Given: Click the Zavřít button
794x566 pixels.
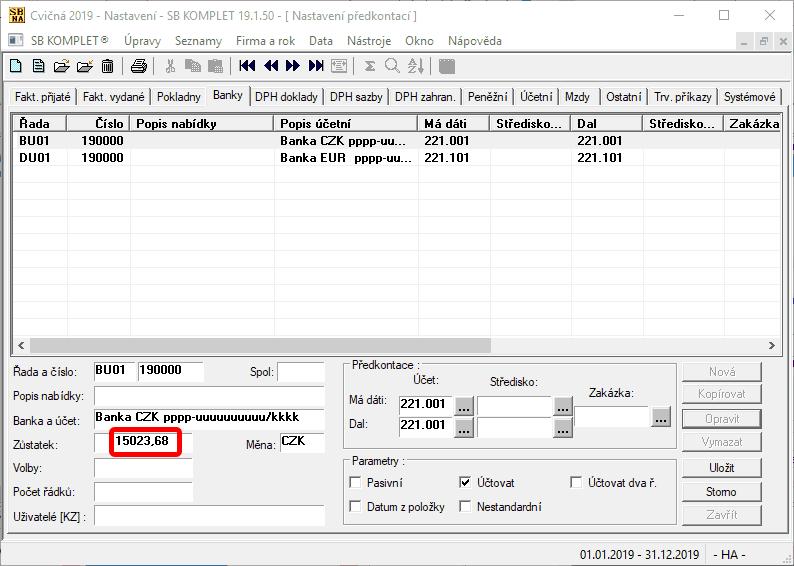Looking at the screenshot, I should pos(722,515).
